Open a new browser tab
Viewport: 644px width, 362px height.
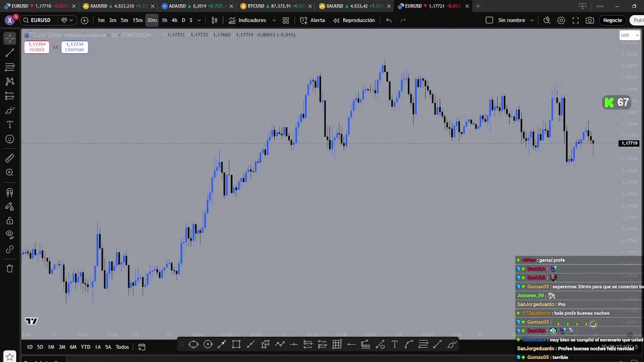click(478, 6)
